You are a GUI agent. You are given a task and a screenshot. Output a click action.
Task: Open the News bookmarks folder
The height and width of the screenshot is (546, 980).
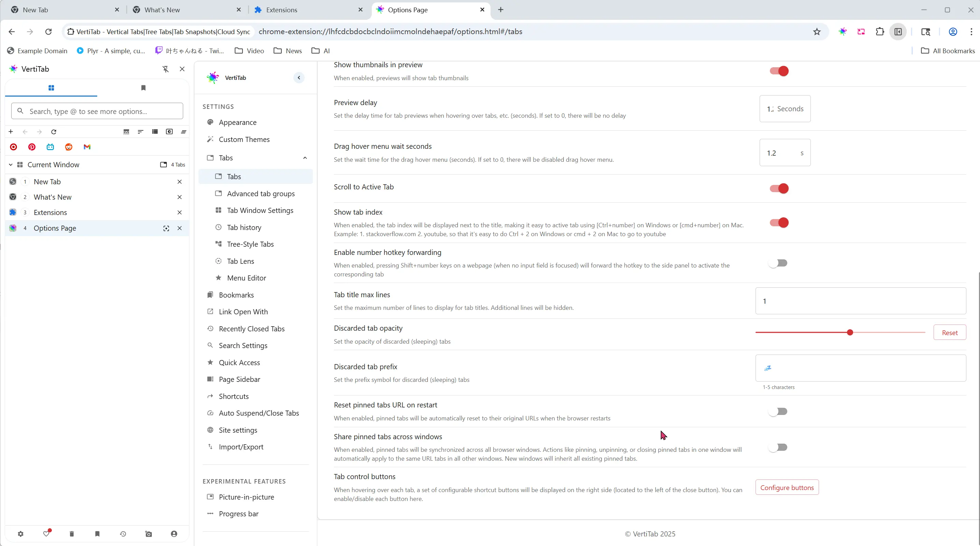(x=288, y=51)
